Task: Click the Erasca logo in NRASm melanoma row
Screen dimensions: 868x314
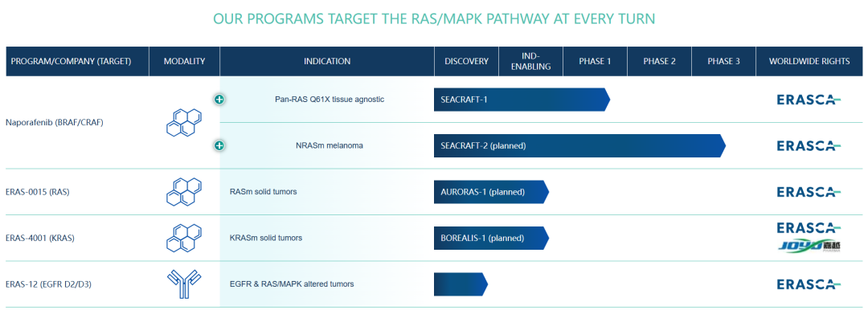Action: point(809,145)
